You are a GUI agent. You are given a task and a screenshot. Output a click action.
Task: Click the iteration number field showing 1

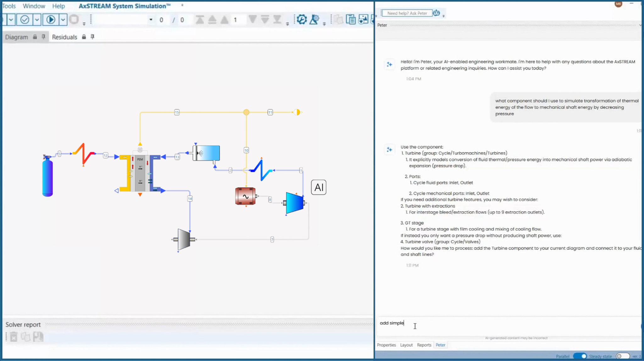click(x=238, y=20)
